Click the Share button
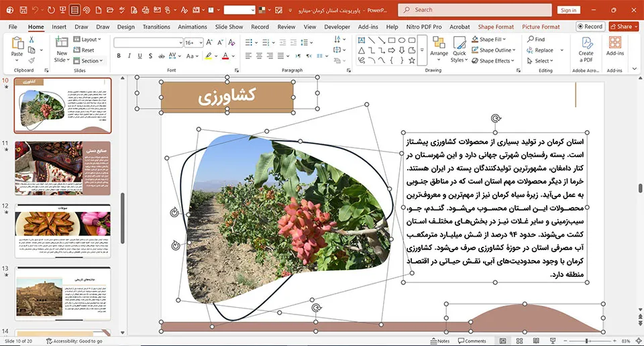The height and width of the screenshot is (346, 644). coord(623,27)
